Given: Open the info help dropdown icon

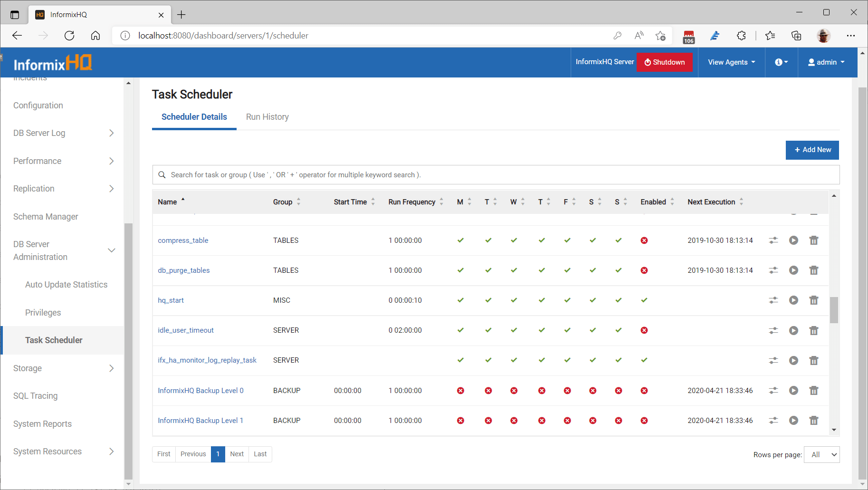Looking at the screenshot, I should (781, 62).
